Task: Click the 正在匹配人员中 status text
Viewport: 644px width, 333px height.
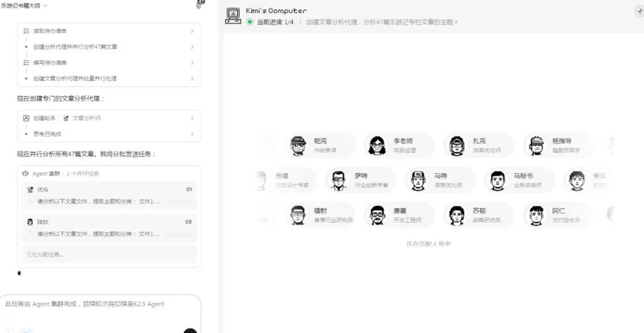Action: tap(428, 244)
